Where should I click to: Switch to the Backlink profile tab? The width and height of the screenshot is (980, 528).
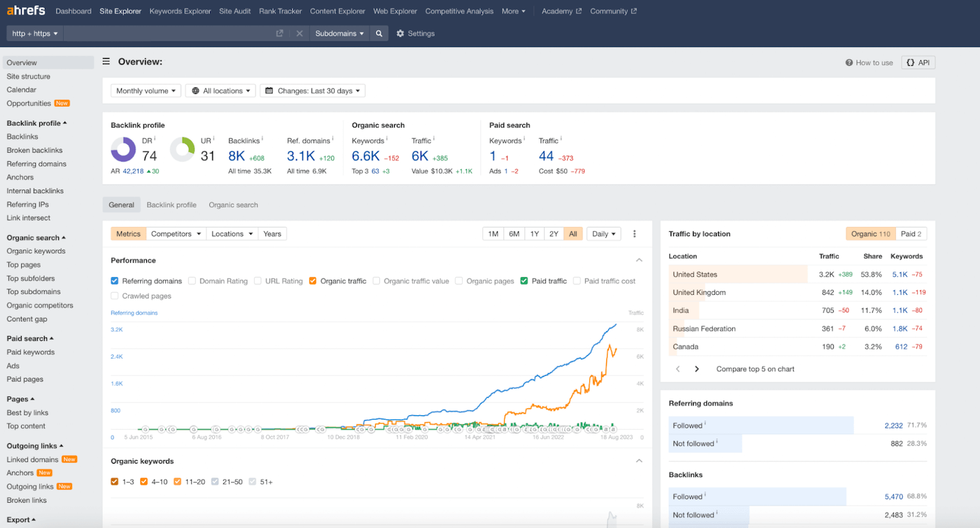(171, 205)
